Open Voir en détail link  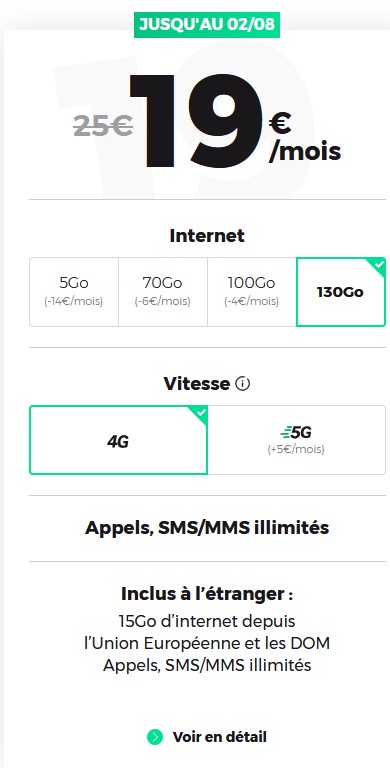coord(207,737)
